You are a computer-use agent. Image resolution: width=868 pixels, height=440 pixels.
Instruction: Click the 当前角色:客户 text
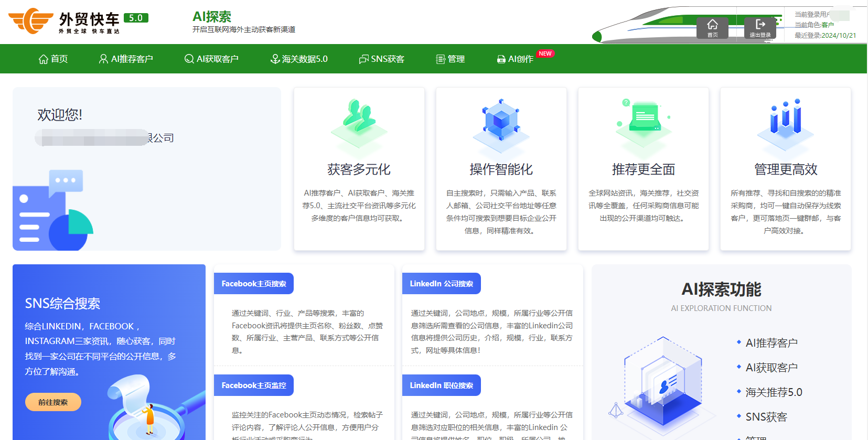[x=814, y=25]
